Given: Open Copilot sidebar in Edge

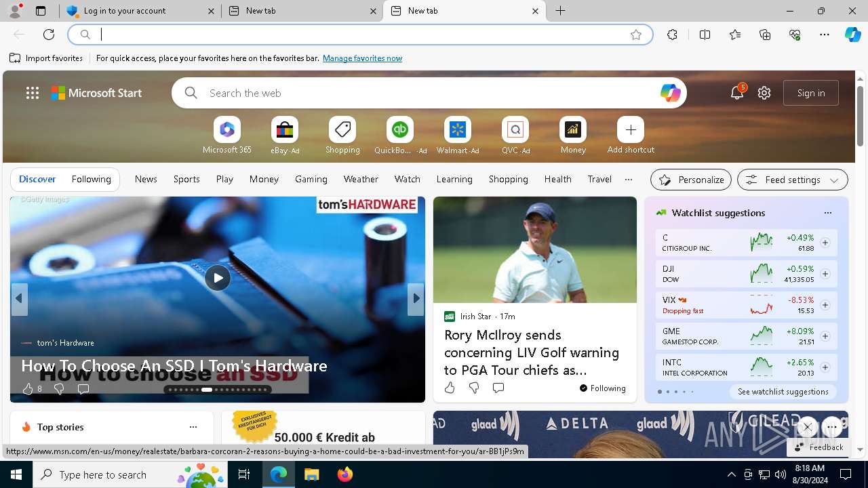Looking at the screenshot, I should click(x=852, y=35).
